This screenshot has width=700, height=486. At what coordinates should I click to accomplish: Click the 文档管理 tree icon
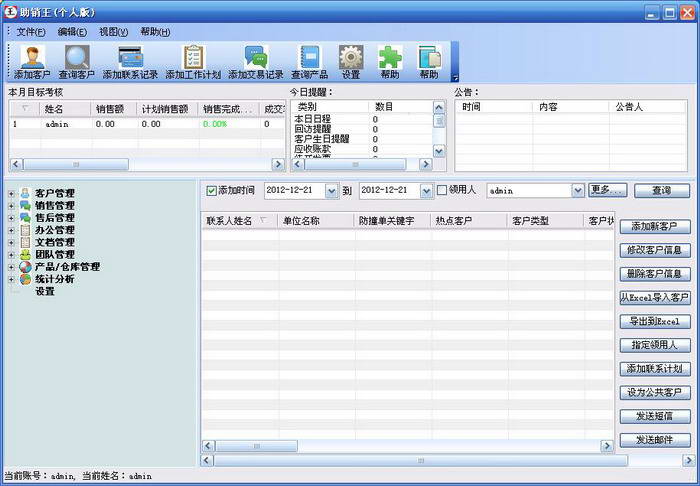pyautogui.click(x=25, y=242)
